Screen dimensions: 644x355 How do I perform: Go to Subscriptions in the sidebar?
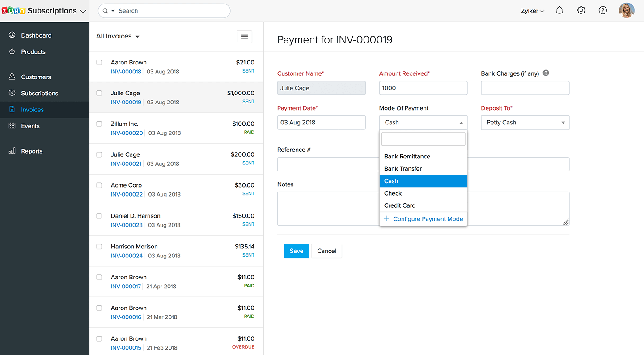39,93
